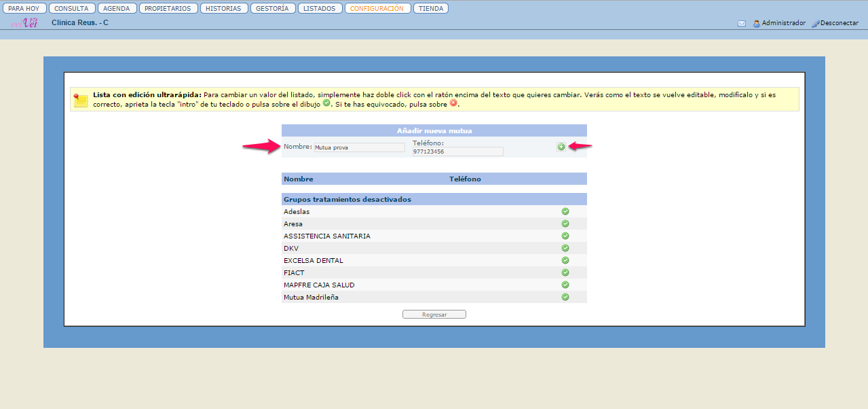Screen dimensions: 868x409
Task: Activate Adeslas with its green check icon
Action: [565, 211]
